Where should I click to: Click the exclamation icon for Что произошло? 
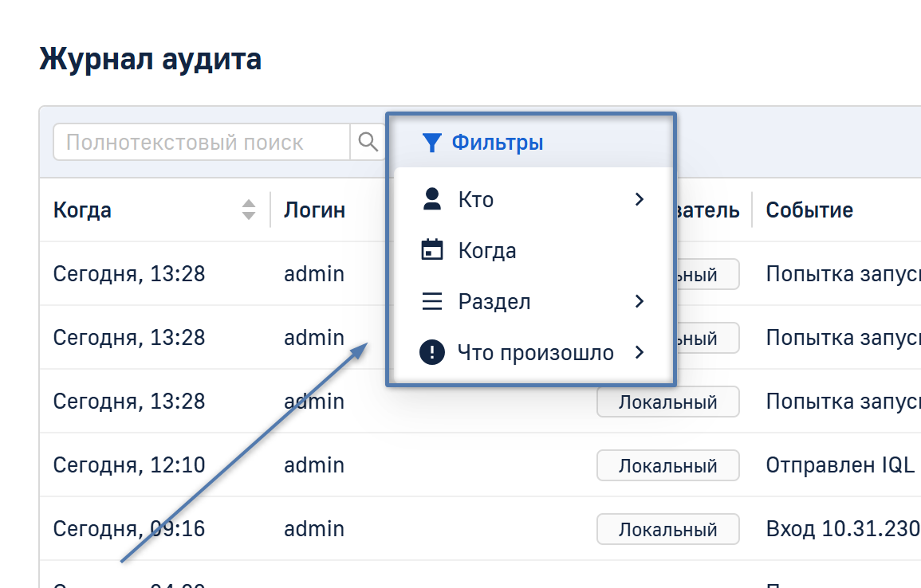pyautogui.click(x=431, y=352)
